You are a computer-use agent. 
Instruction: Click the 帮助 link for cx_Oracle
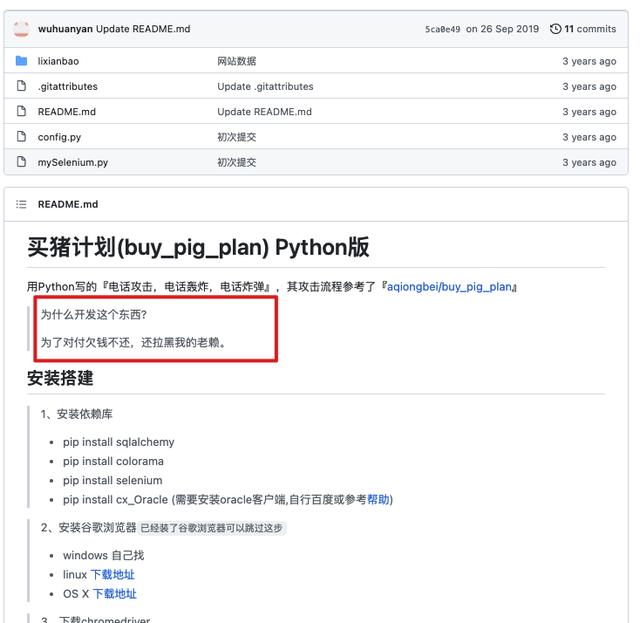coord(378,500)
